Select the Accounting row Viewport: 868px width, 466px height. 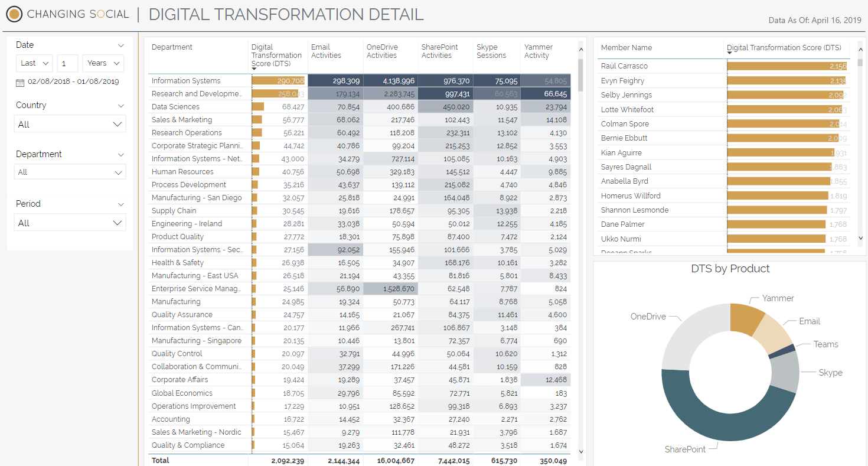360,419
